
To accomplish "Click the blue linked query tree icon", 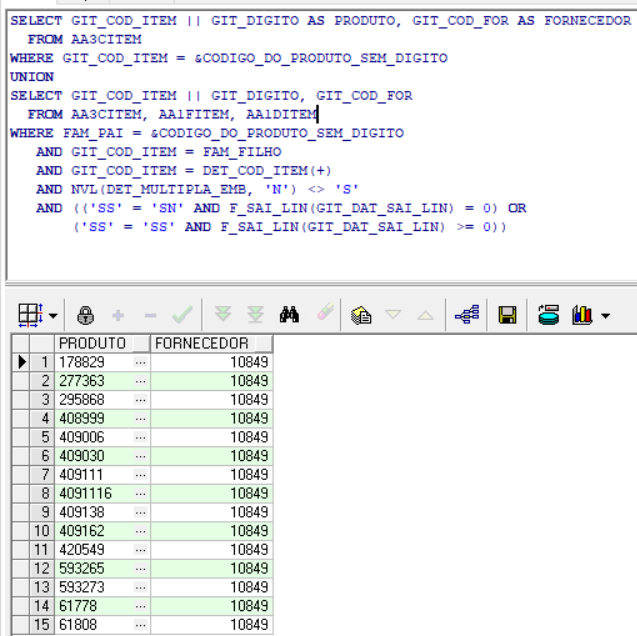I will click(x=467, y=315).
